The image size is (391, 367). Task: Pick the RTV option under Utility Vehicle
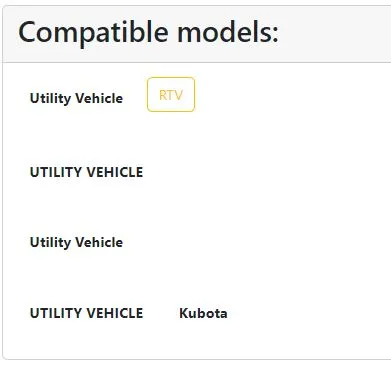171,94
